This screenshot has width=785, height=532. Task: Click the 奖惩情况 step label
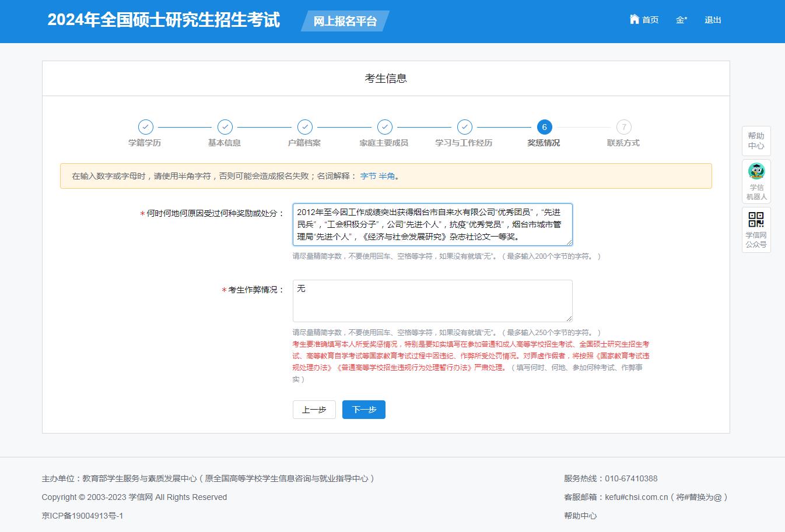click(544, 143)
